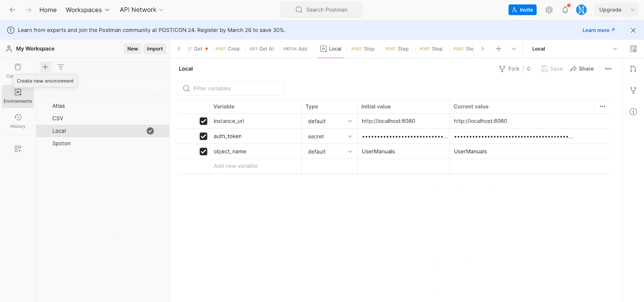
Task: Switch to GET Get All tab
Action: 262,49
